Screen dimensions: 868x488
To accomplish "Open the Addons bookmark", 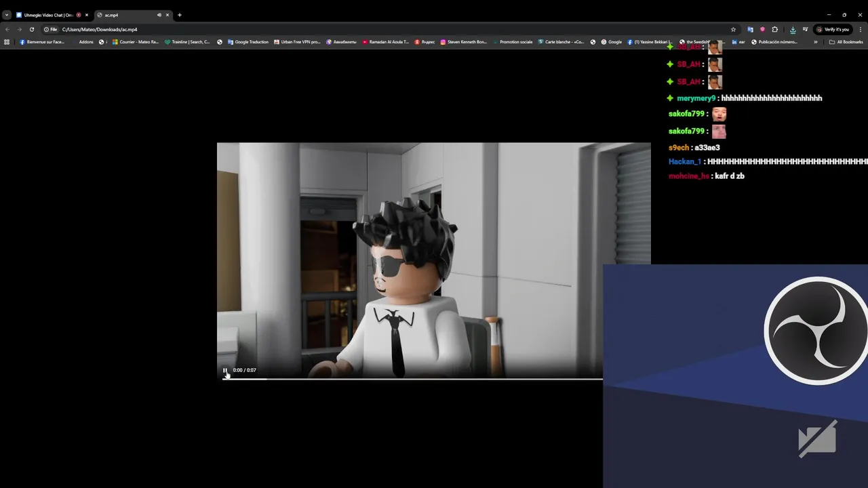I will coord(82,42).
